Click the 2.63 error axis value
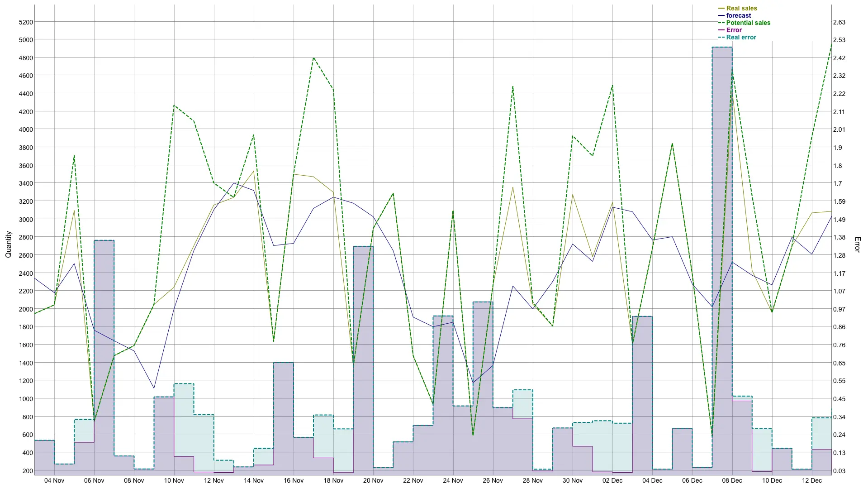868x489 pixels. click(839, 22)
